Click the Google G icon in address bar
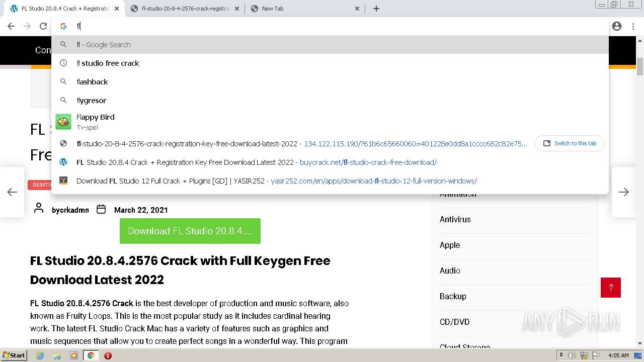The width and height of the screenshot is (644, 362). click(x=63, y=26)
